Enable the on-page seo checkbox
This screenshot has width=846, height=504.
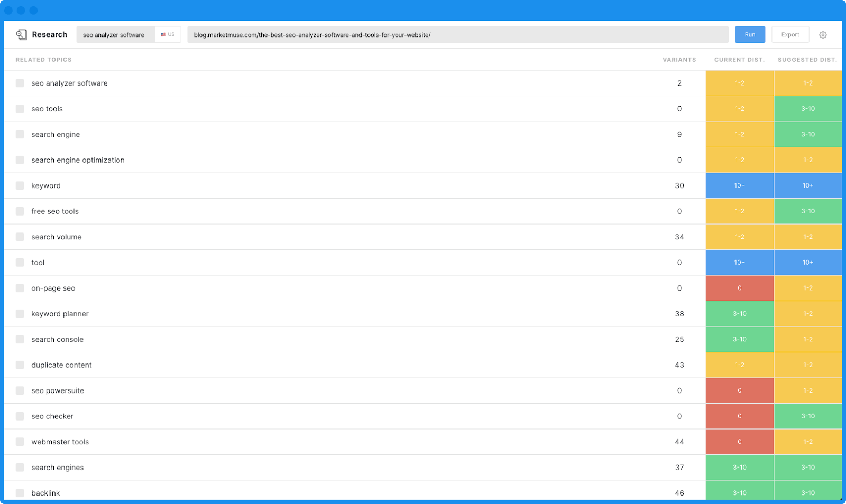(x=20, y=288)
